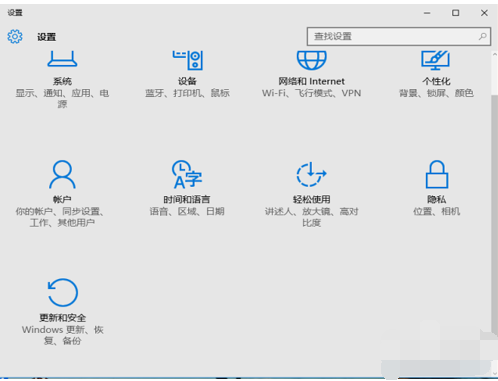
Task: Click the 时间和语言 label
Action: pos(187,199)
